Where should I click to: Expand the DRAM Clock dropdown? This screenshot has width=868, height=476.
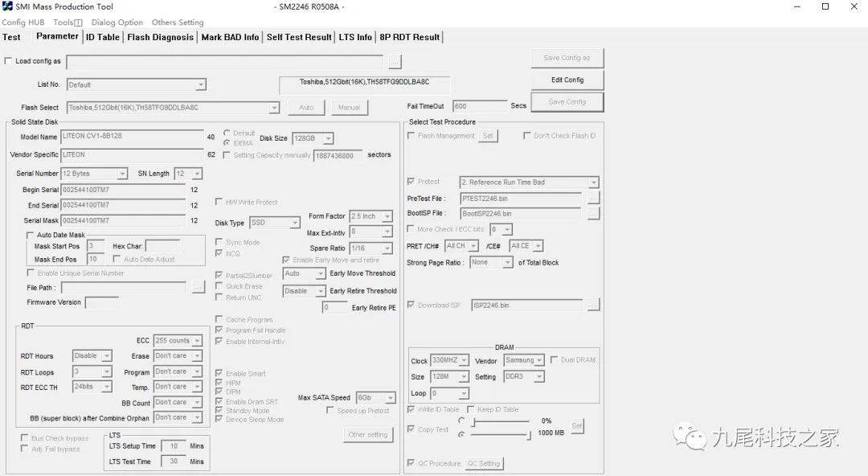coord(463,360)
